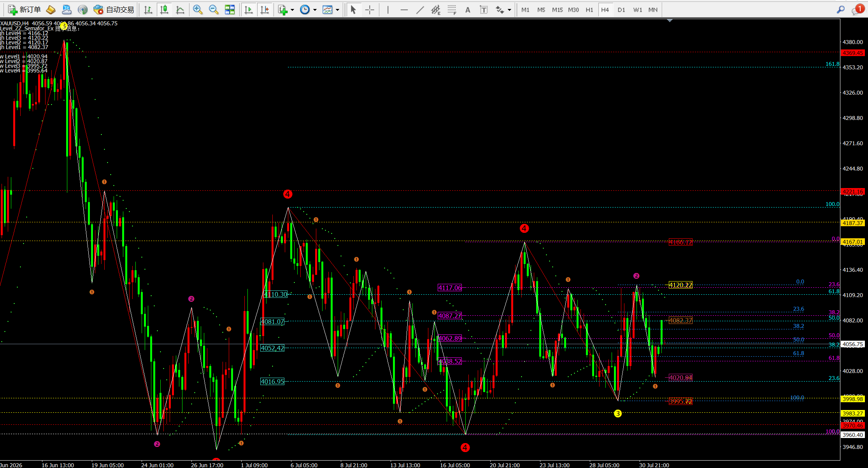Select the vertical line drawing tool
This screenshot has width=868, height=468.
click(x=388, y=10)
